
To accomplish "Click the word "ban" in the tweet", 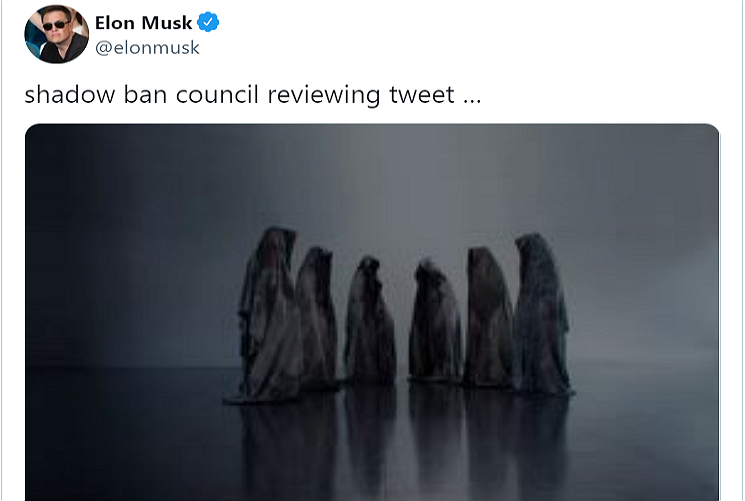I will [x=145, y=94].
